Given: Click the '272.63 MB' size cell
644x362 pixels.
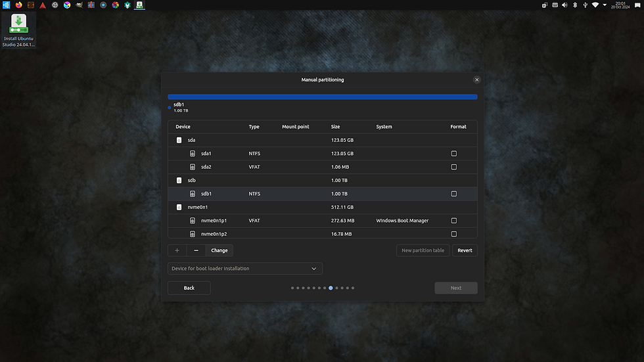Looking at the screenshot, I should 342,221.
